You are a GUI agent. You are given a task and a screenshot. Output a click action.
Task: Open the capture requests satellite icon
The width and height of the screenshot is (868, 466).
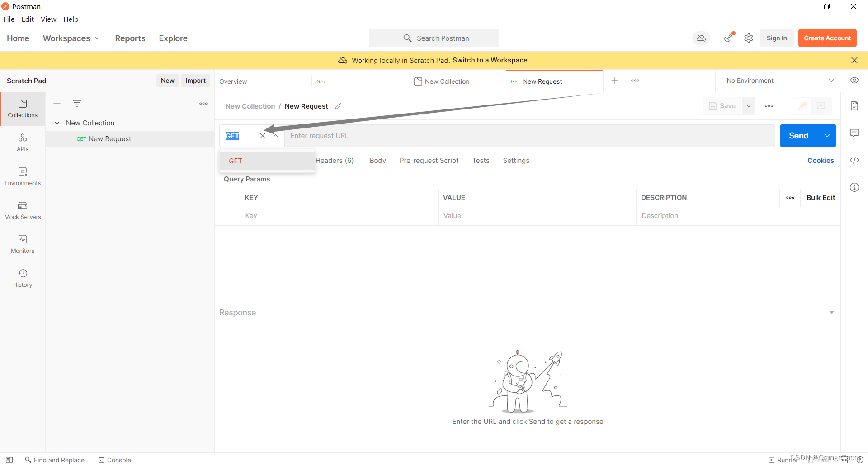(729, 38)
